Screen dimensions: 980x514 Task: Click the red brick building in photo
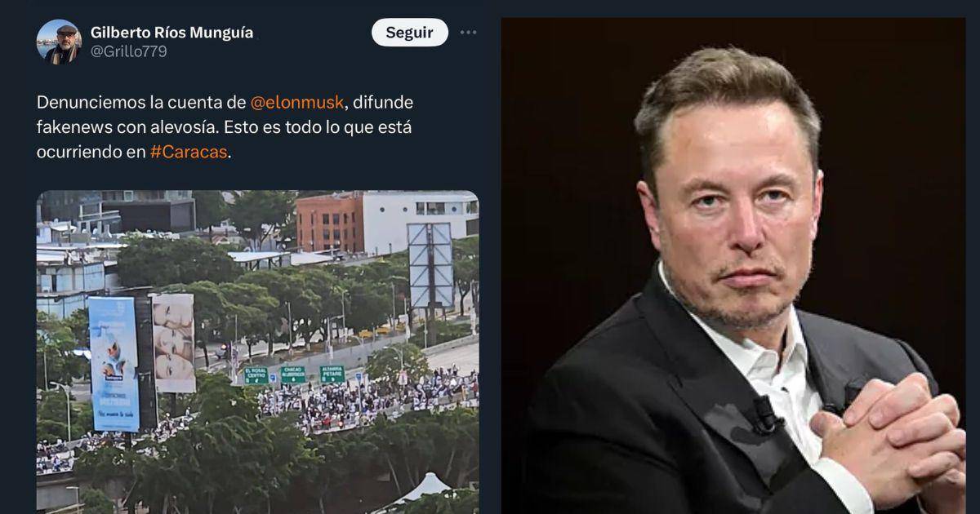pyautogui.click(x=329, y=223)
